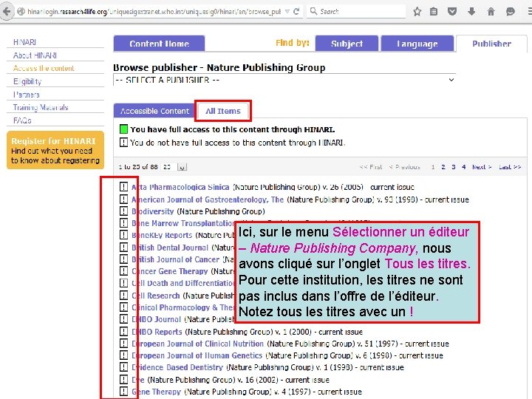Bookmark this page with the star icon
The width and height of the screenshot is (532, 399).
click(417, 12)
